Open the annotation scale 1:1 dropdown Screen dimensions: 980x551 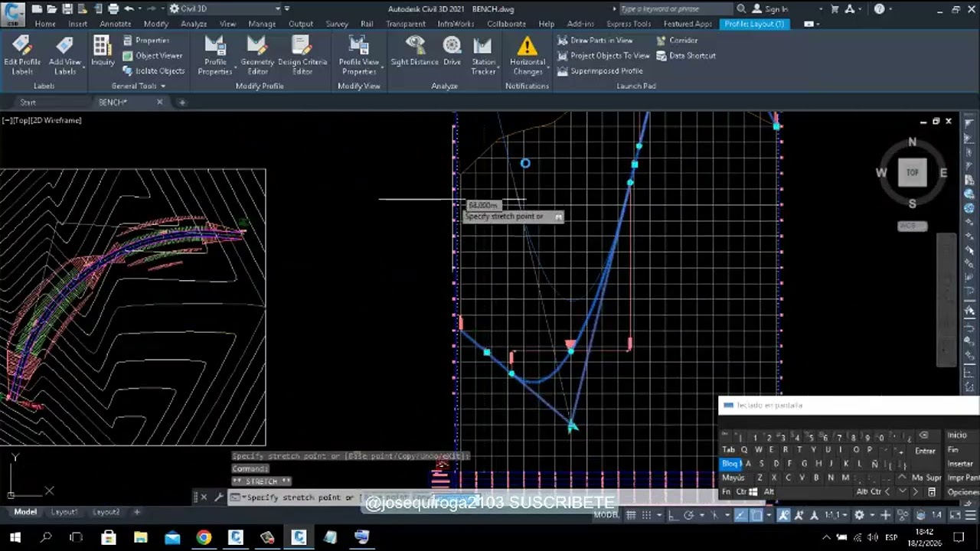coord(835,515)
